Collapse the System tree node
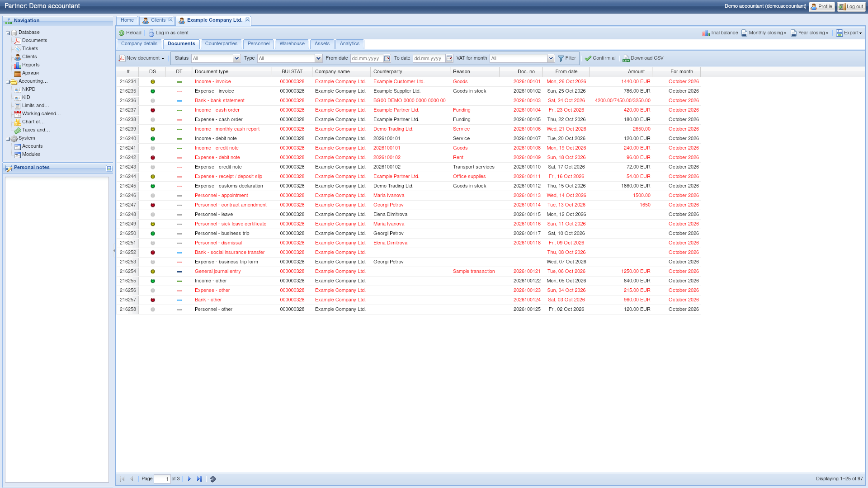868x488 pixels. [8, 139]
